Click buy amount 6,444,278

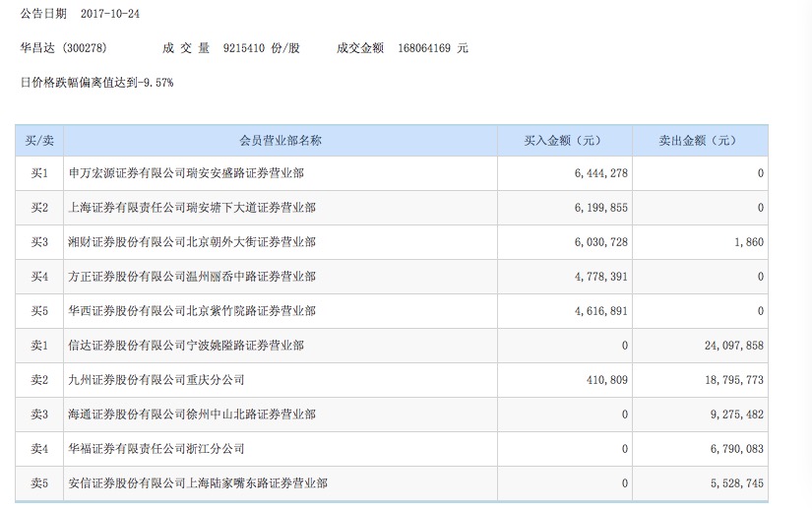(600, 173)
